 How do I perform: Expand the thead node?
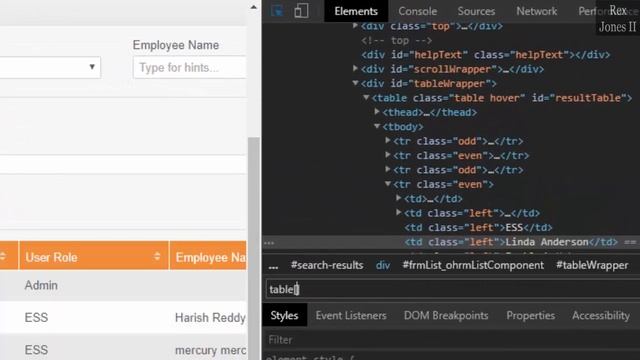(377, 111)
